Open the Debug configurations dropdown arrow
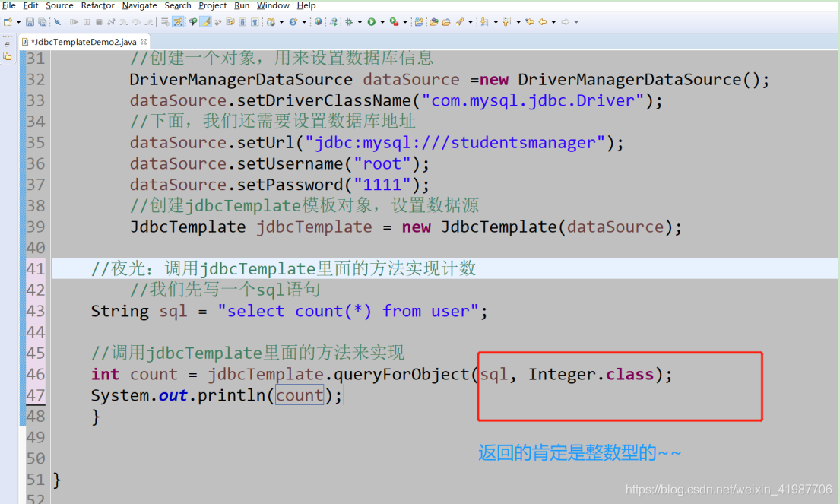 click(x=360, y=22)
